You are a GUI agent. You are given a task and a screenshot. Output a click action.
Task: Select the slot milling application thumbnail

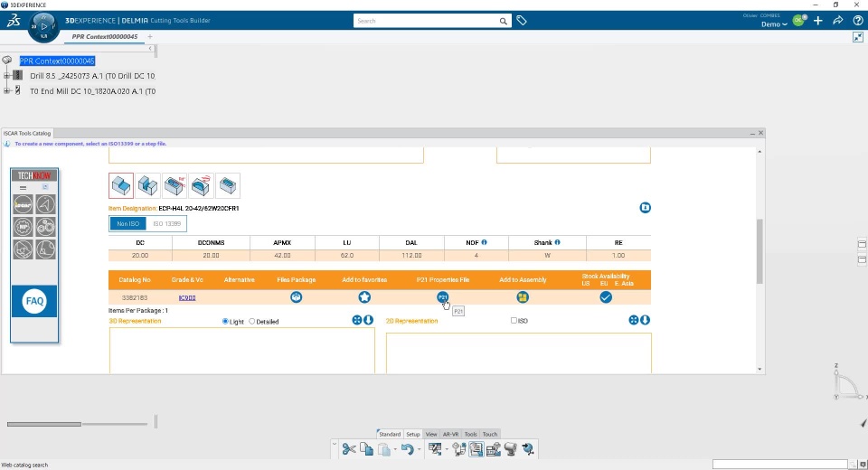click(147, 185)
